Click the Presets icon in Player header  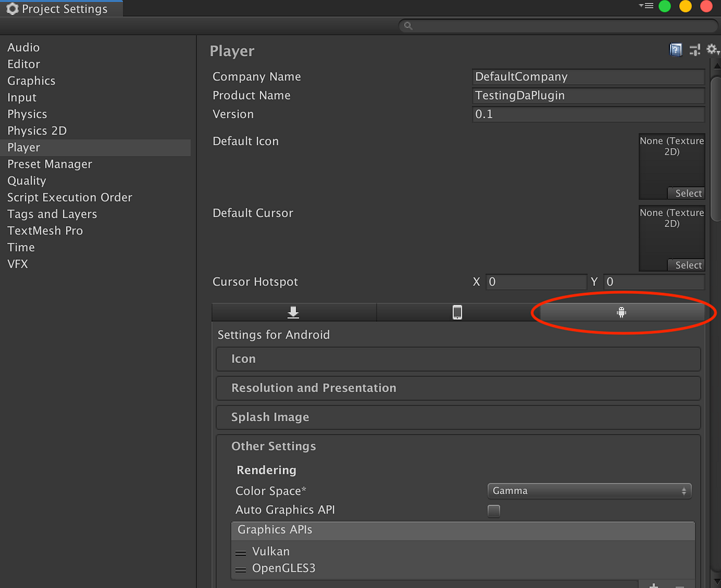coord(695,50)
